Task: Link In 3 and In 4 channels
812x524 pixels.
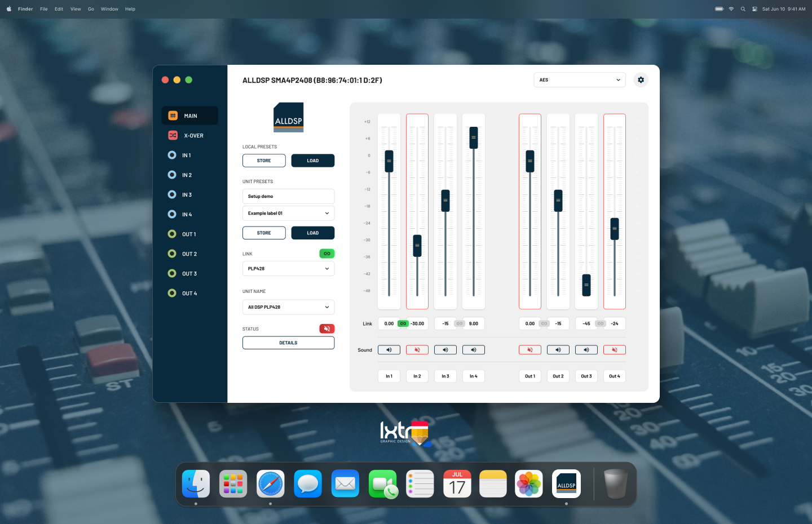Action: pyautogui.click(x=460, y=323)
